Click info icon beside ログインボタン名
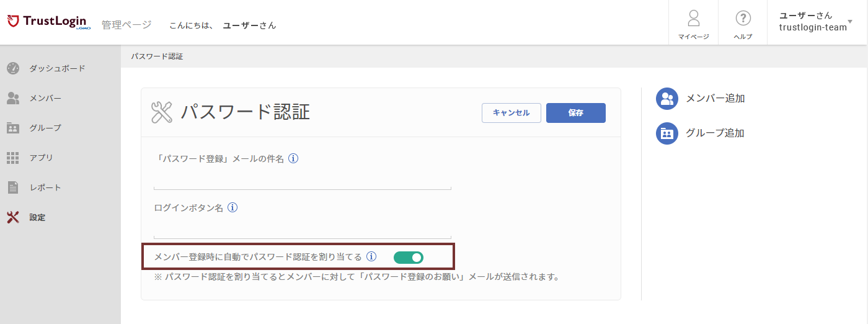 coord(232,208)
